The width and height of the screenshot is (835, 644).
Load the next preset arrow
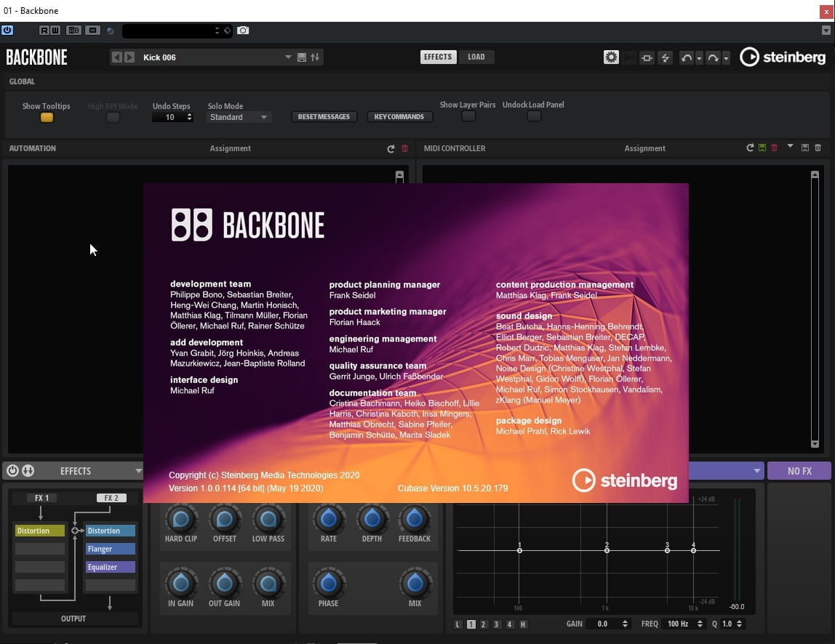coord(129,57)
